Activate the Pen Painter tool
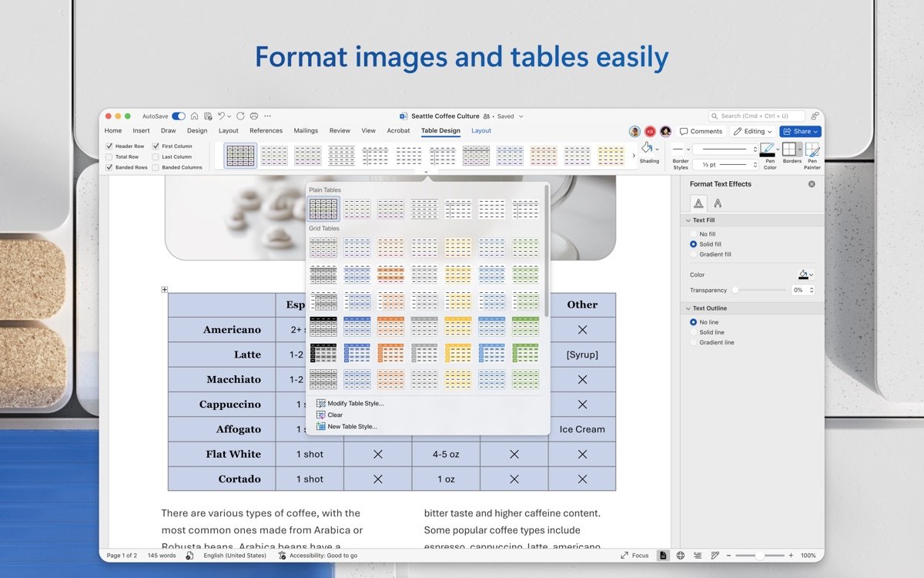924x578 pixels. (x=812, y=150)
